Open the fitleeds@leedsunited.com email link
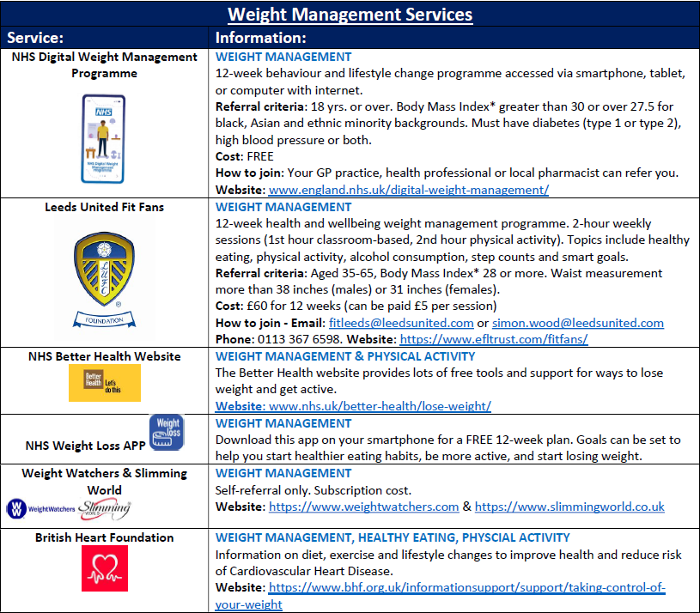 coord(401,323)
